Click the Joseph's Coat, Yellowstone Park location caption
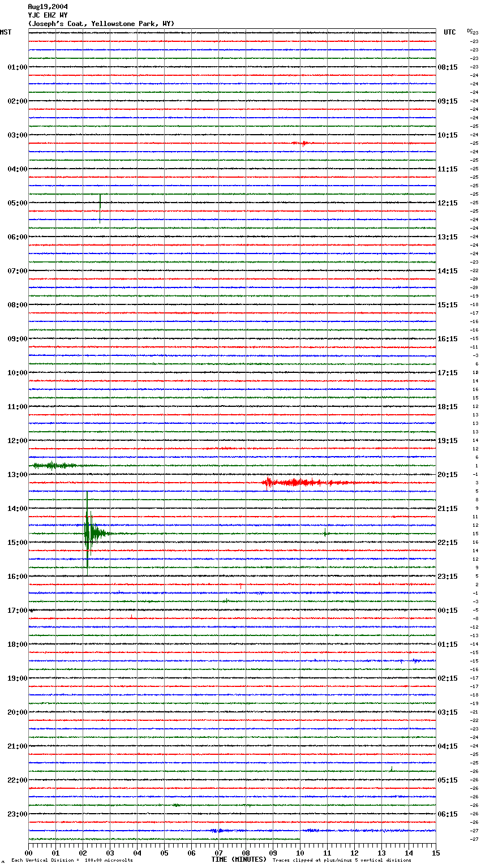 pyautogui.click(x=101, y=24)
